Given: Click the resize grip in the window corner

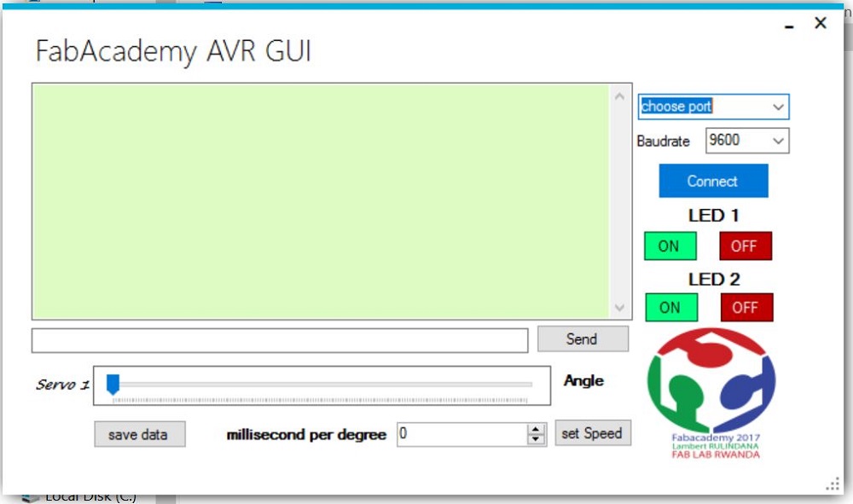Looking at the screenshot, I should (833, 484).
